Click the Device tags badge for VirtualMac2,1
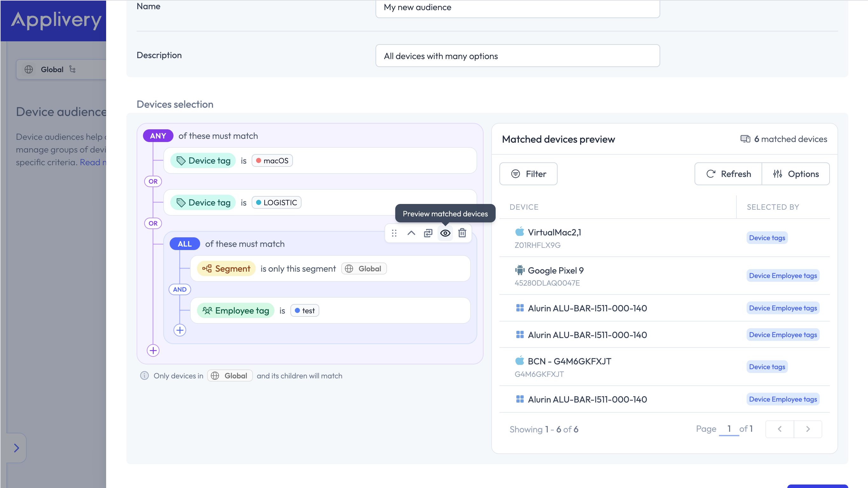868x488 pixels. (x=767, y=238)
